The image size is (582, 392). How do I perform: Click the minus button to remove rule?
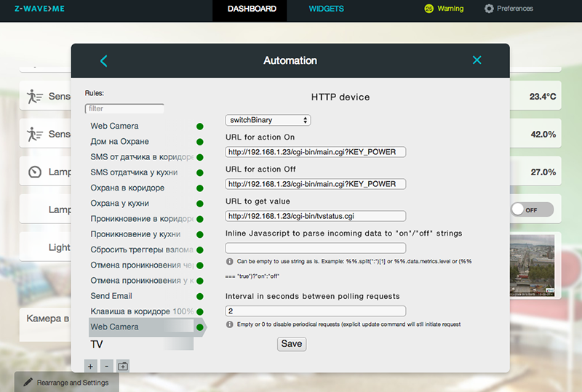[106, 367]
